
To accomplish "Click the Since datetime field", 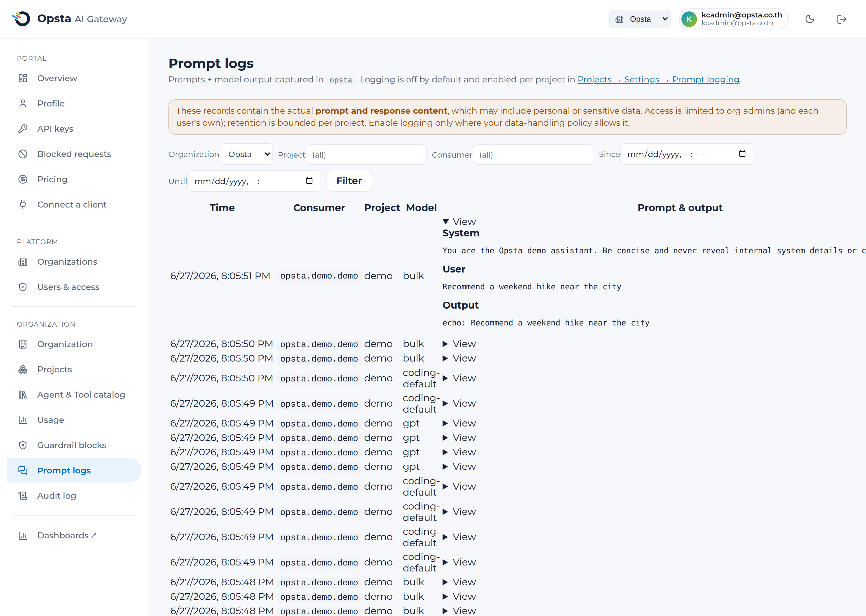I will pyautogui.click(x=687, y=154).
